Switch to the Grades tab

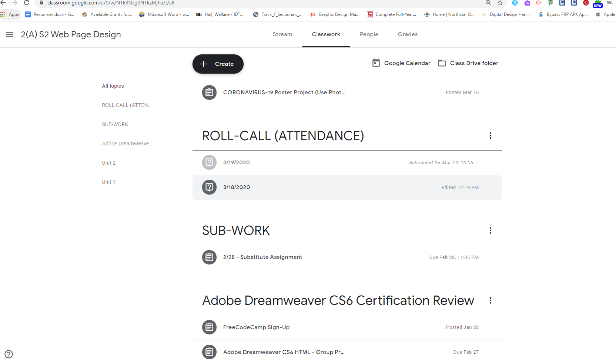coord(408,34)
